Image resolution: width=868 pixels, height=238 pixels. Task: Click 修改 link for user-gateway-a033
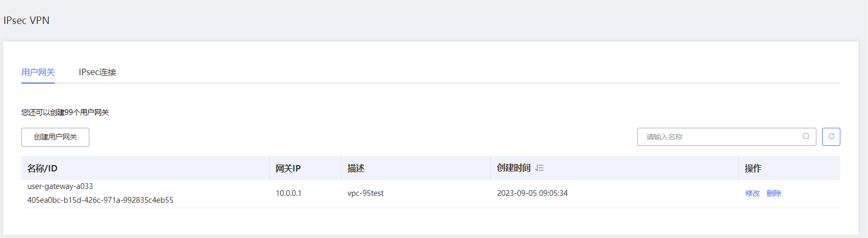[x=752, y=193]
